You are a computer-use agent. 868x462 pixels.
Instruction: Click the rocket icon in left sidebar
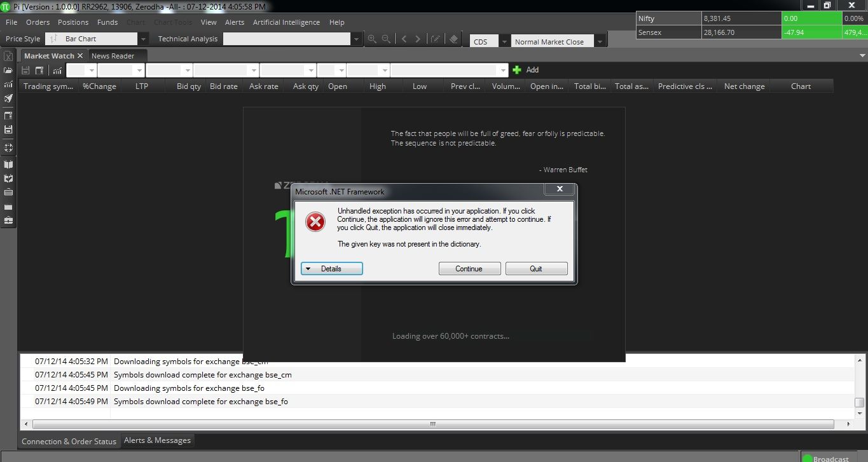tap(8, 99)
